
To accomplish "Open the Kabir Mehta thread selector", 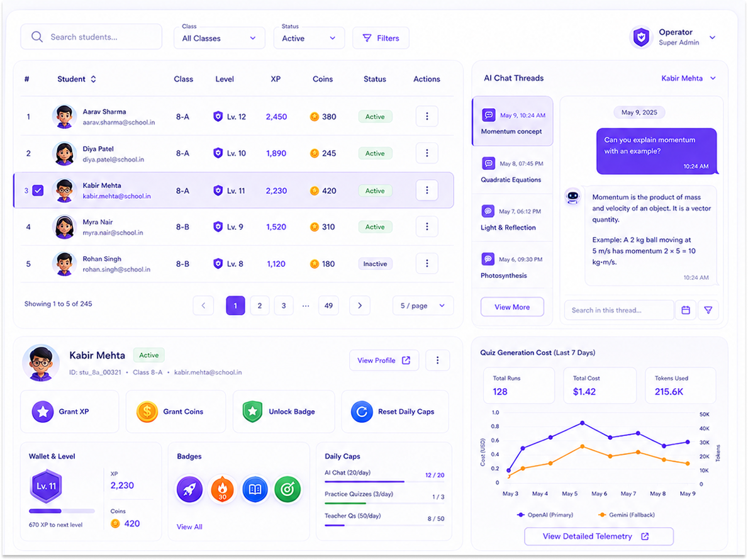I will point(688,78).
